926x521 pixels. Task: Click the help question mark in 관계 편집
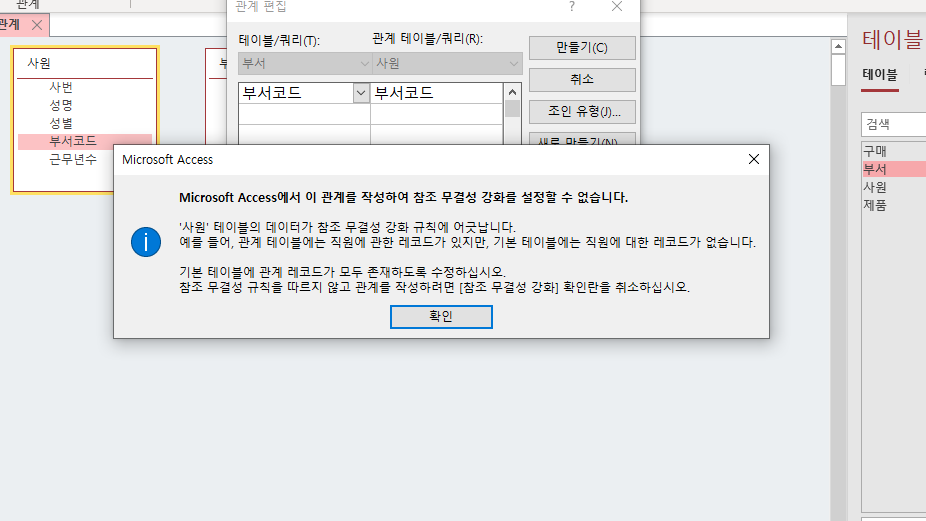pyautogui.click(x=572, y=7)
